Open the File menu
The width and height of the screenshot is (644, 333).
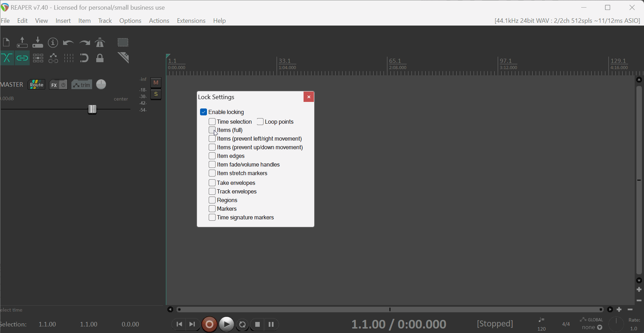6,21
